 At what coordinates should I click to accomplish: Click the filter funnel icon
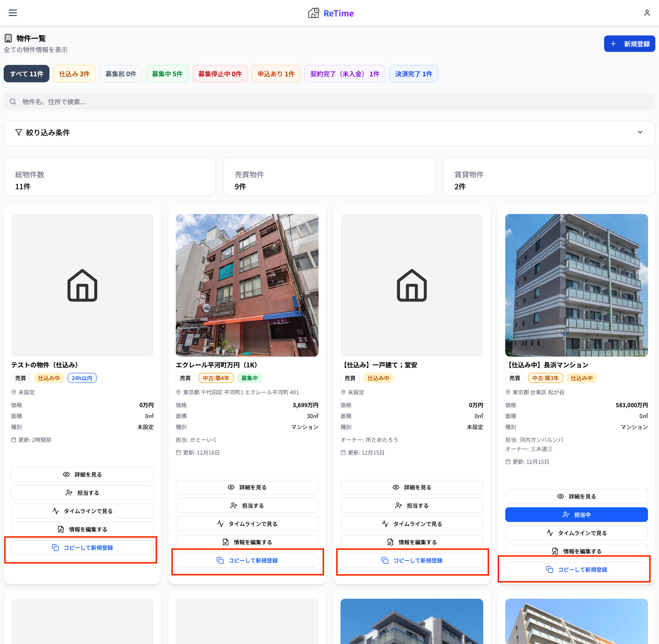coord(19,132)
